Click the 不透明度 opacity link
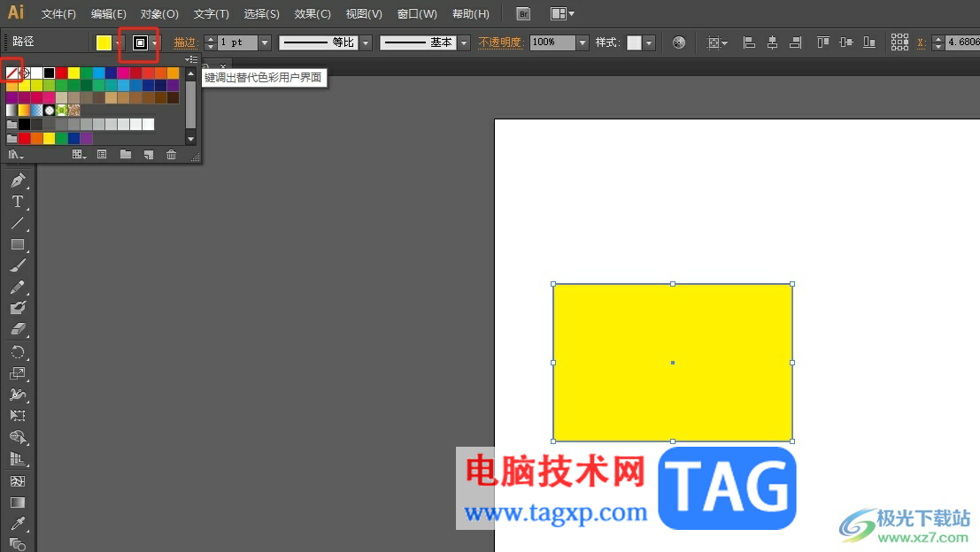Viewport: 980px width, 552px height. coord(500,42)
